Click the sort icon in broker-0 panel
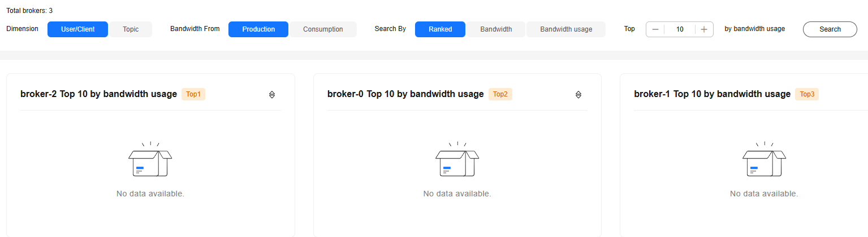Screen dimensions: 868x237 pyautogui.click(x=578, y=95)
